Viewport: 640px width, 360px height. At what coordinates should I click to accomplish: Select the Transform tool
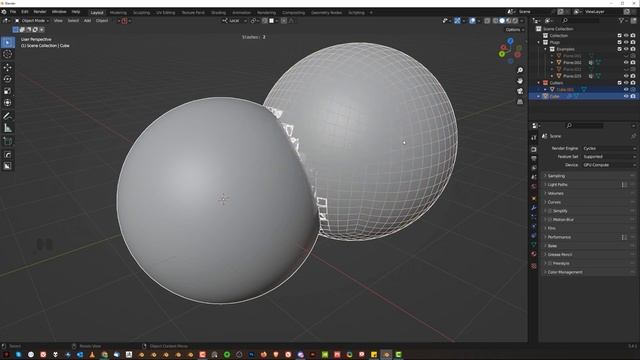(8, 103)
